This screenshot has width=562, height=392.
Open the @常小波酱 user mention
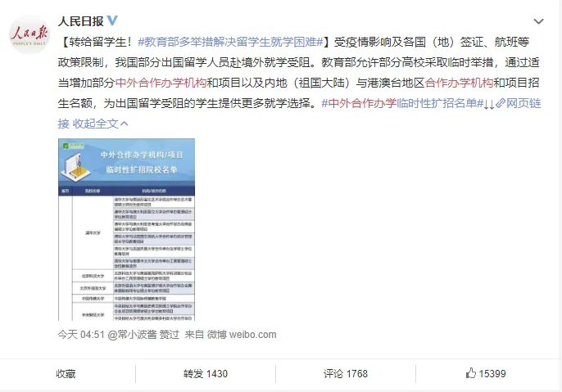point(132,335)
